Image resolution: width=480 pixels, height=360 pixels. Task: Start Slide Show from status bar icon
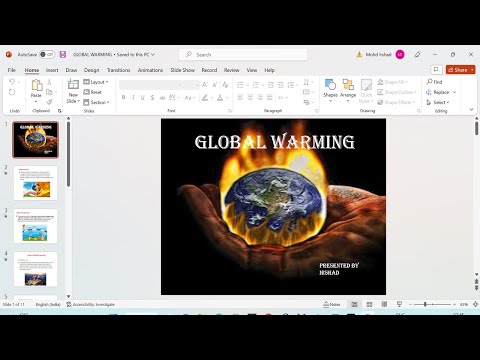coord(399,304)
